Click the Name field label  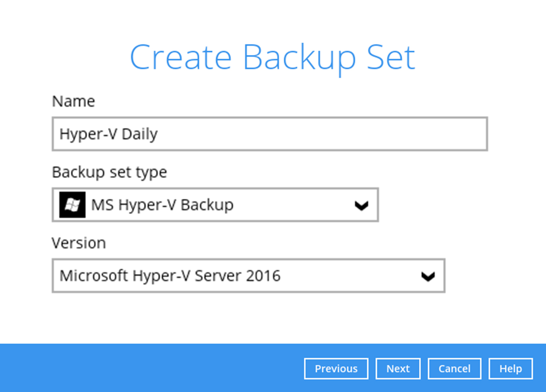(x=73, y=101)
